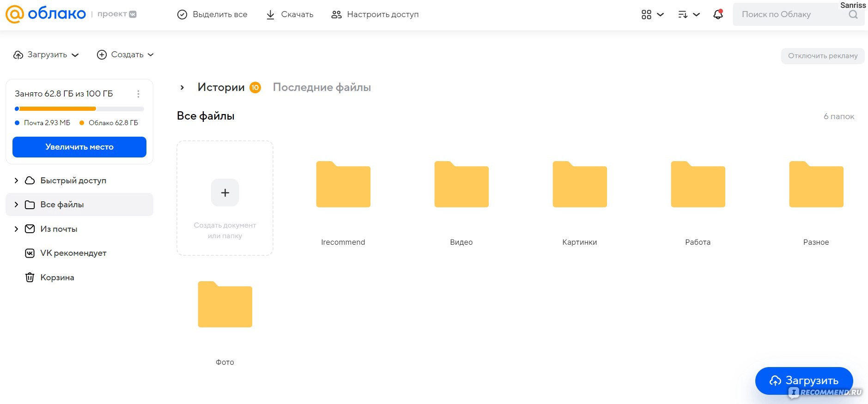Click the Irecommend folder name
Image resolution: width=868 pixels, height=404 pixels.
[x=343, y=242]
